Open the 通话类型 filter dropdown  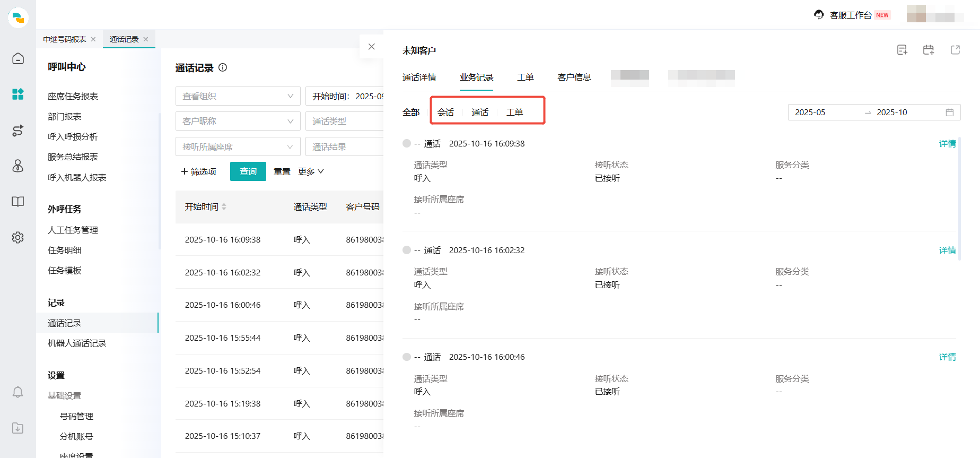tap(345, 121)
